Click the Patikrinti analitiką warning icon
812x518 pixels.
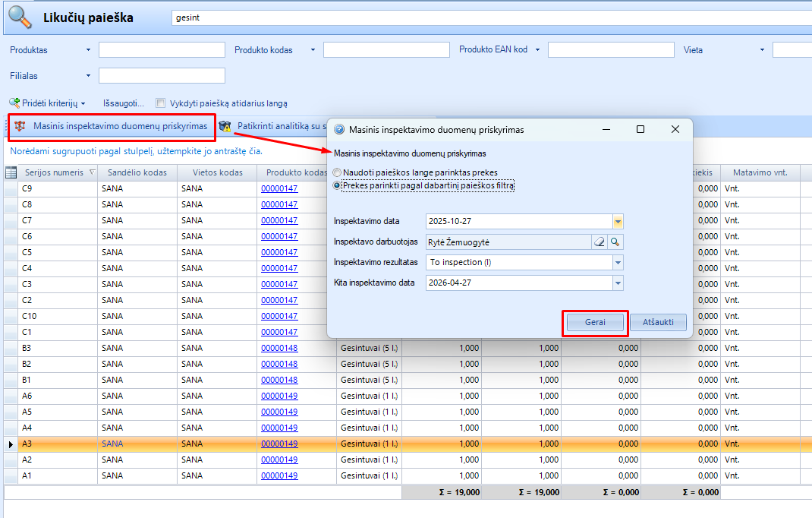225,126
